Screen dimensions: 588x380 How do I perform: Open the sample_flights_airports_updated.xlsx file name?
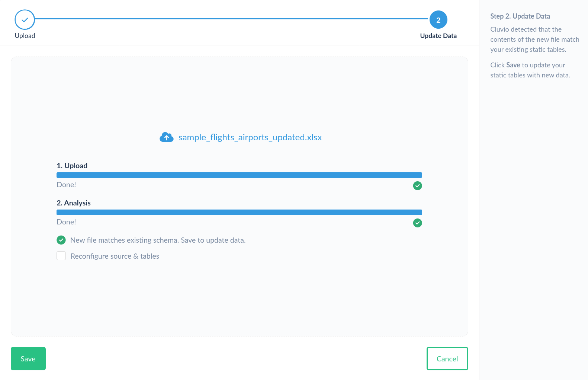click(250, 137)
